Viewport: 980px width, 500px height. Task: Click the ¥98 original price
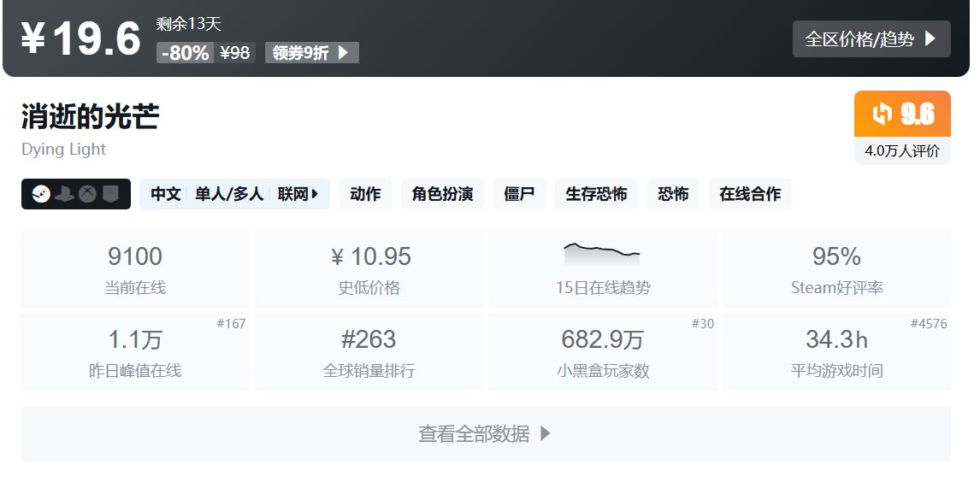tap(235, 52)
